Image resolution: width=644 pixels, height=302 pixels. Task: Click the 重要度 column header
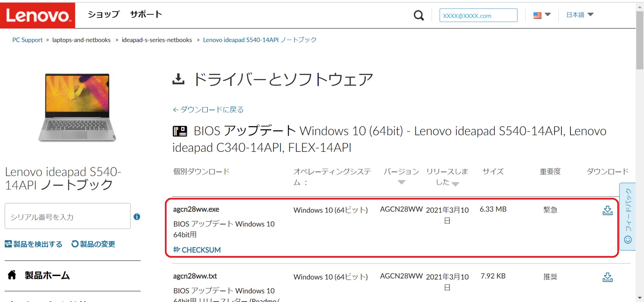pyautogui.click(x=550, y=171)
